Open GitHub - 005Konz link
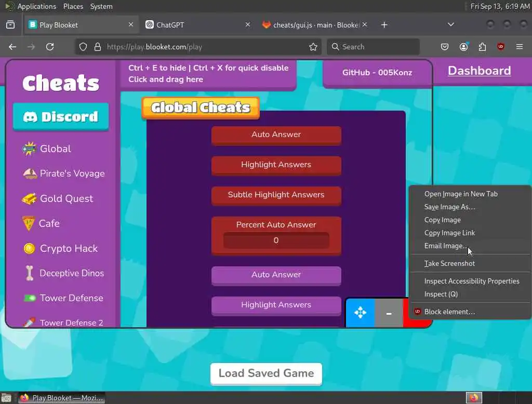Viewport: 532px width, 404px height. point(377,73)
